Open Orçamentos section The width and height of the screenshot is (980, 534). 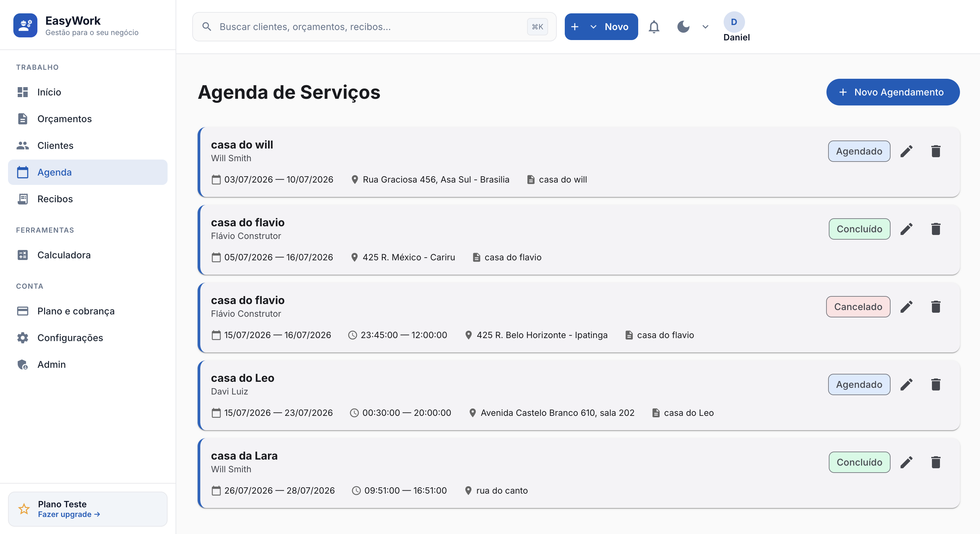coord(87,119)
